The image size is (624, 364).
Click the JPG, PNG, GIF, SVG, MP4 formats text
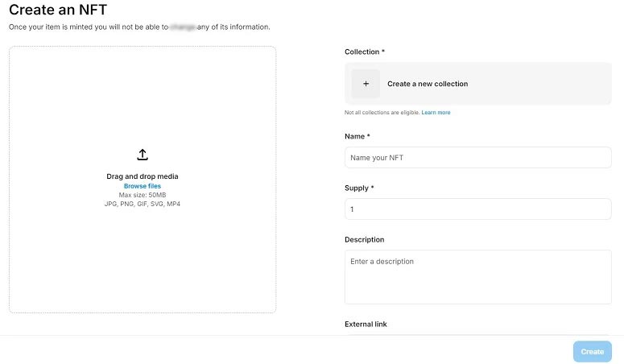pos(143,204)
